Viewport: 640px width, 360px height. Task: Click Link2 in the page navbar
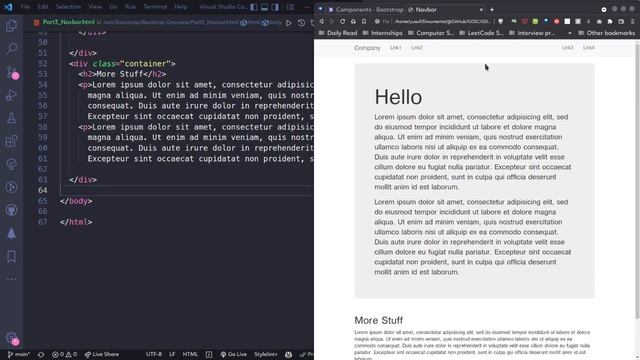click(417, 48)
